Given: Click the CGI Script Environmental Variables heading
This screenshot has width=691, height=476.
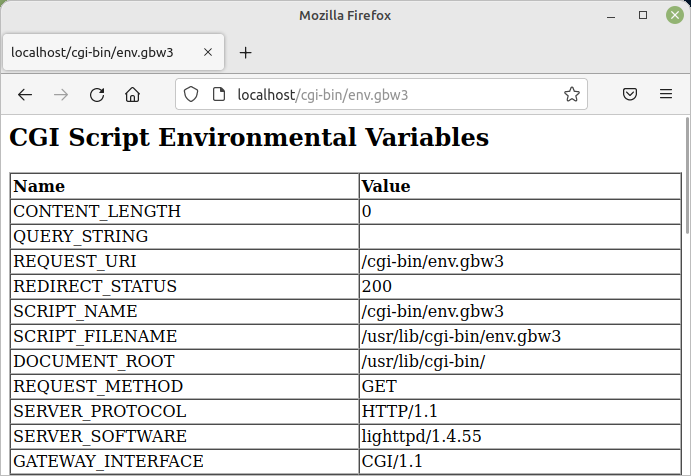Looking at the screenshot, I should point(249,138).
